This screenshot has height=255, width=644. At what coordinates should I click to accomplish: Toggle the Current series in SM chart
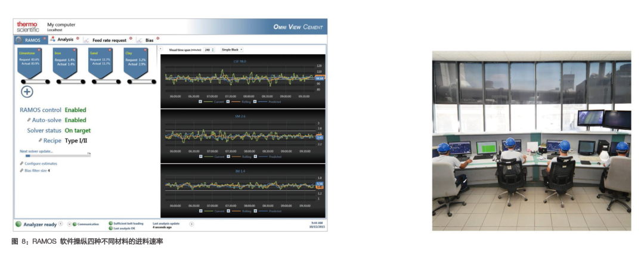200,157
